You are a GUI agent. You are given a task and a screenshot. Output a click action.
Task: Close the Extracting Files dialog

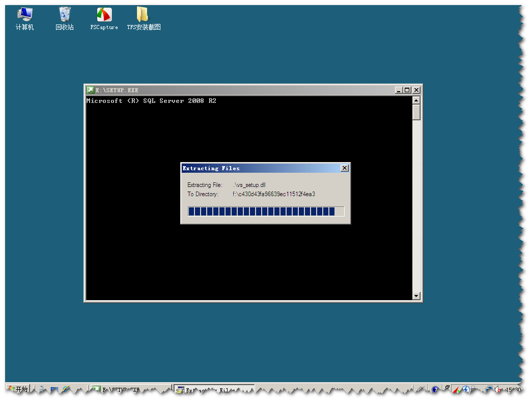point(344,168)
